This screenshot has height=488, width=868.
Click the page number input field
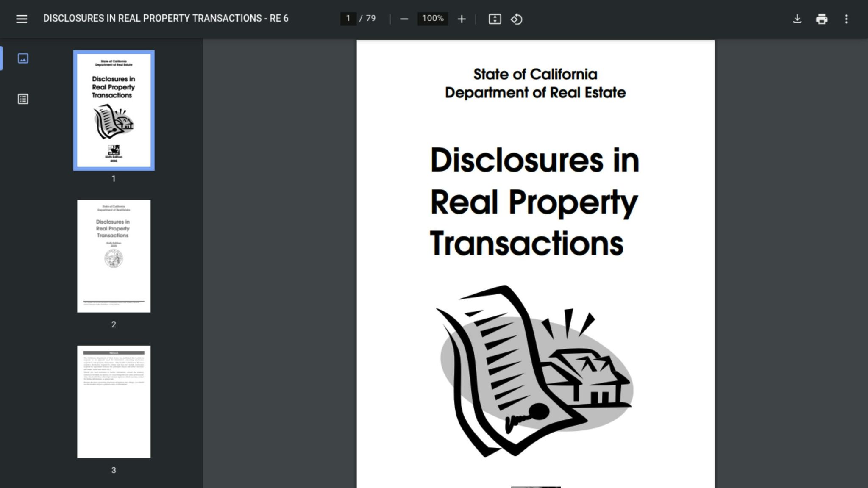tap(348, 19)
